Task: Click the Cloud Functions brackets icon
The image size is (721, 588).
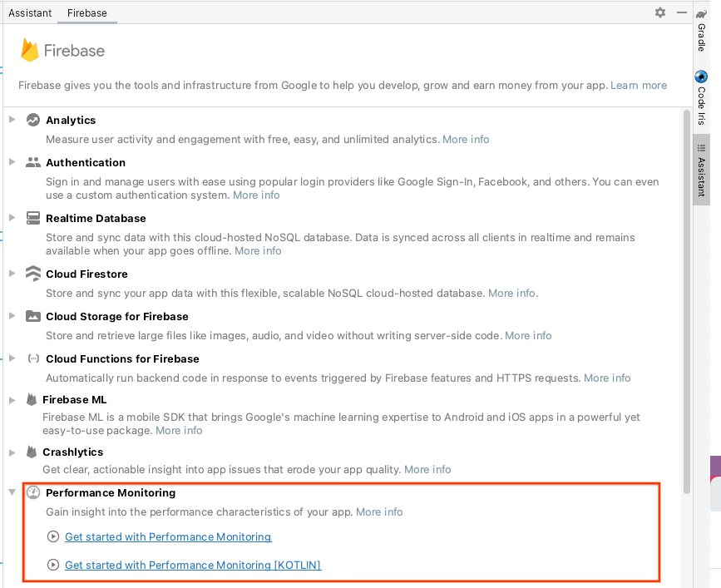Action: pyautogui.click(x=32, y=358)
